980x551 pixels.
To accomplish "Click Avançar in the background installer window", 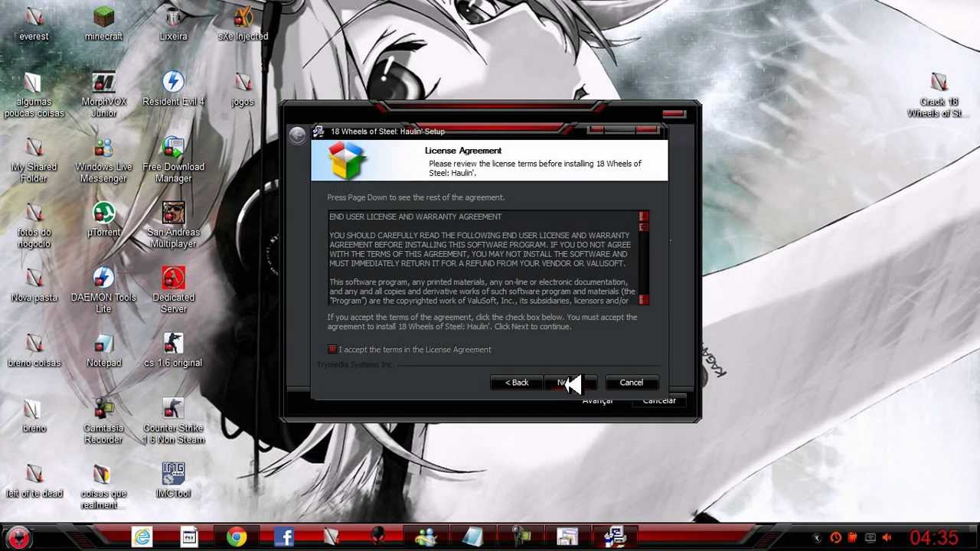I will (597, 401).
